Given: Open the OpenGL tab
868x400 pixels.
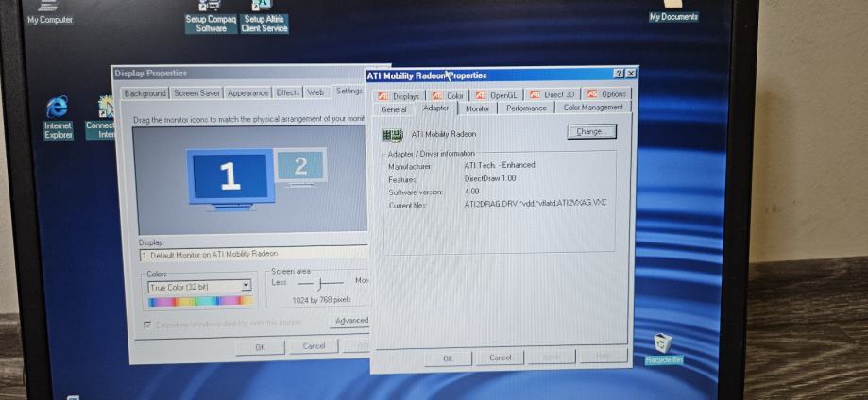Looking at the screenshot, I should pos(497,95).
